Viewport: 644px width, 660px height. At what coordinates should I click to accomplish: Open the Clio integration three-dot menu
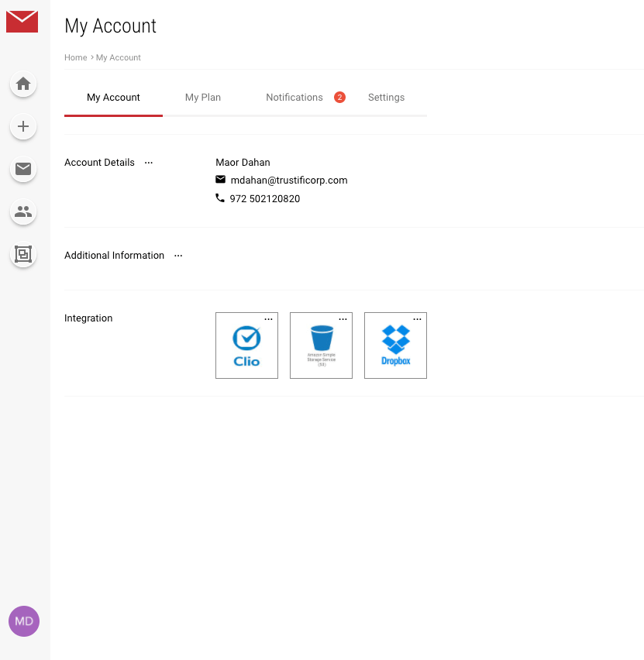point(268,319)
